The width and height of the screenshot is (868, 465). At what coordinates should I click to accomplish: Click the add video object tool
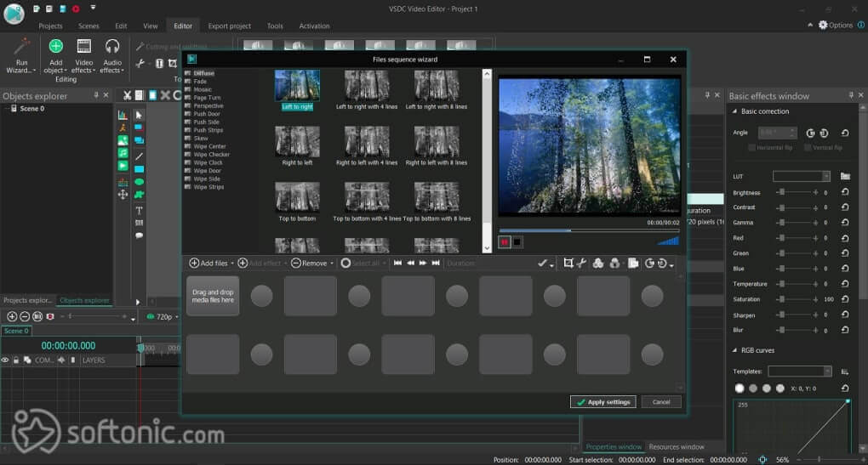click(123, 166)
